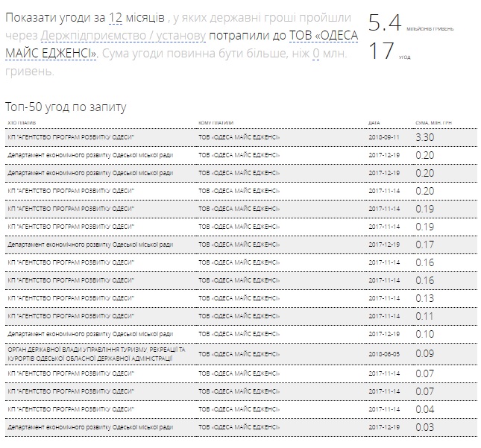Select the 0.03 sum value

click(425, 427)
